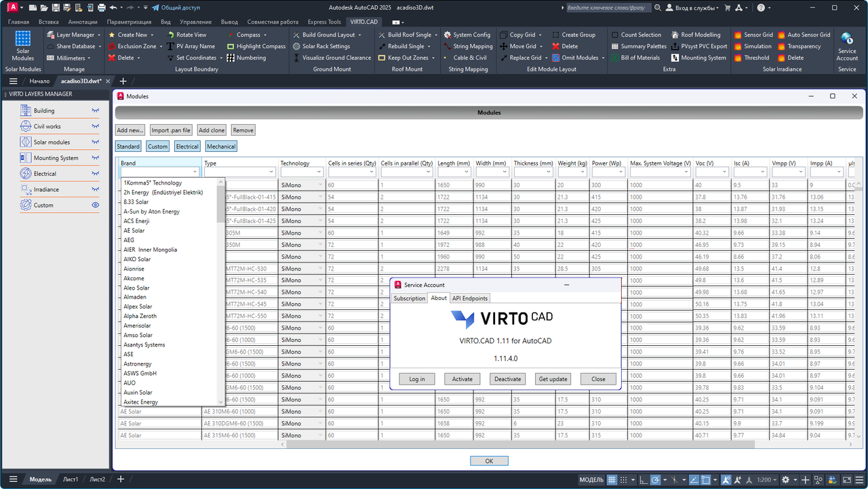The image size is (868, 489).
Task: Toggle visibility of the Mounting System layer
Action: click(x=96, y=157)
